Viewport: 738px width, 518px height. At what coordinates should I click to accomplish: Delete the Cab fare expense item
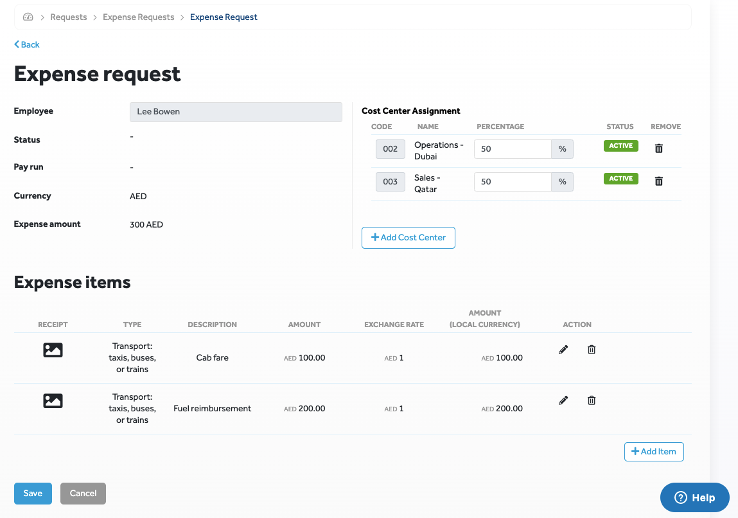591,349
